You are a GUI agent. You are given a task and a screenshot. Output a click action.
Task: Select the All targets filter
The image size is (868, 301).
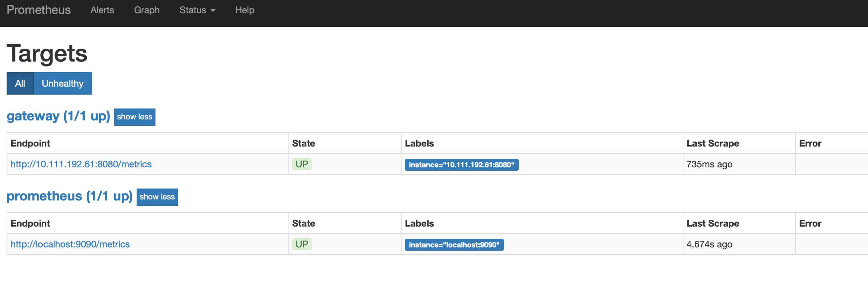point(20,83)
